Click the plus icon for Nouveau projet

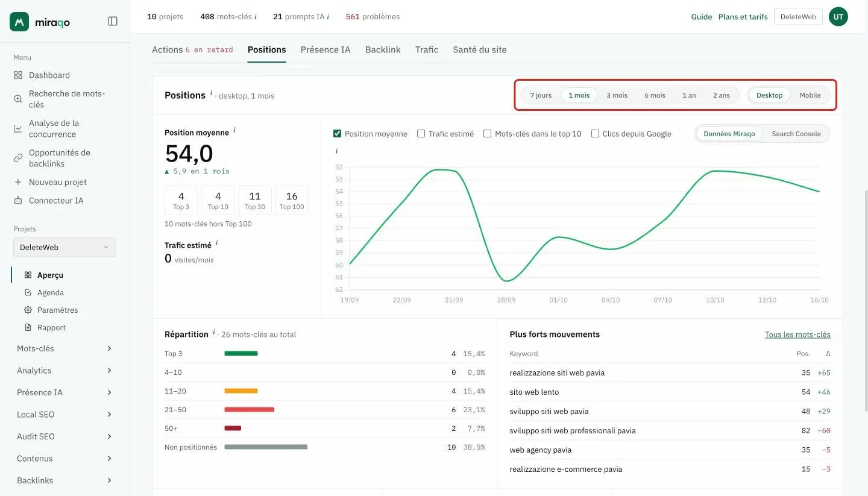18,182
